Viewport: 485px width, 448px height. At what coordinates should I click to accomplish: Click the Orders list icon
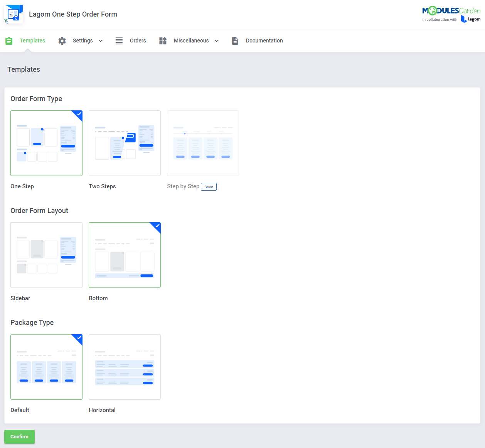click(x=119, y=41)
